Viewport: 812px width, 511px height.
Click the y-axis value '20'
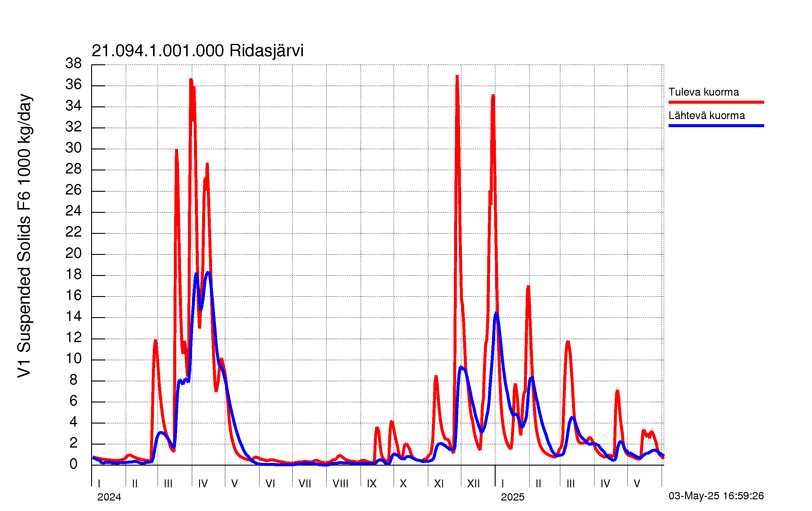click(x=73, y=253)
